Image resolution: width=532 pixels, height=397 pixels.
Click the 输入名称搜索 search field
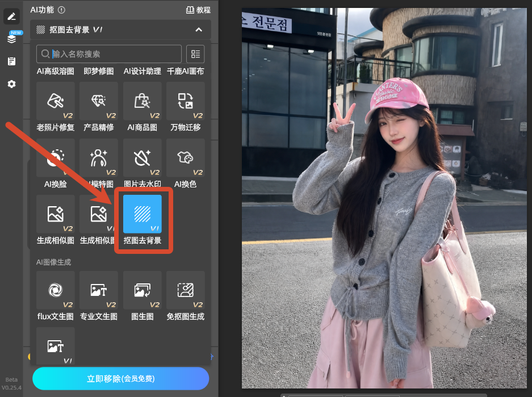point(109,54)
